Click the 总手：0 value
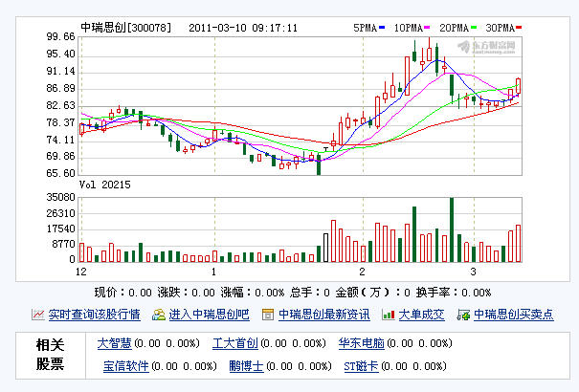579x392 pixels. point(310,293)
